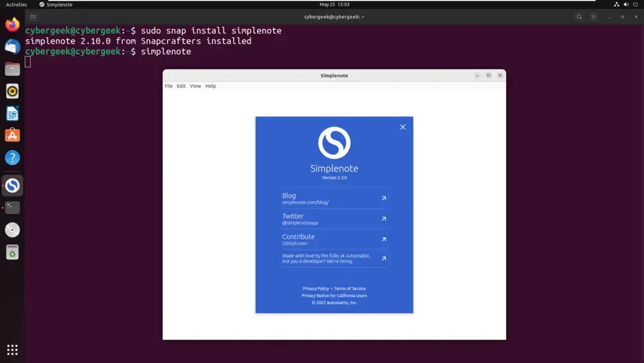Open the volume icon in top bar

[626, 5]
